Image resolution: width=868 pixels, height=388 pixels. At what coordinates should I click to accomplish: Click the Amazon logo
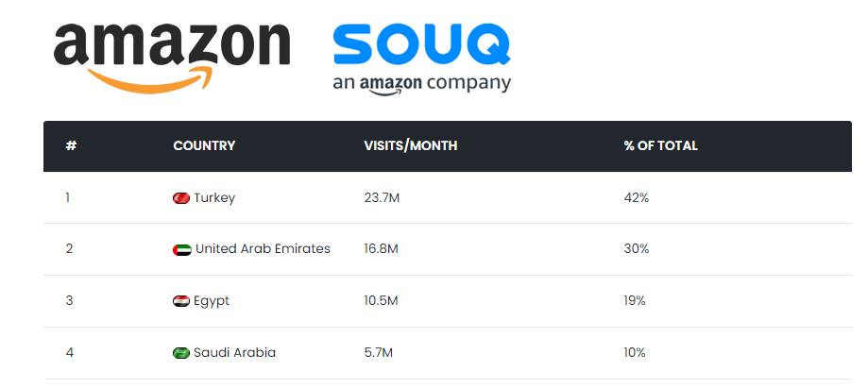(x=171, y=45)
